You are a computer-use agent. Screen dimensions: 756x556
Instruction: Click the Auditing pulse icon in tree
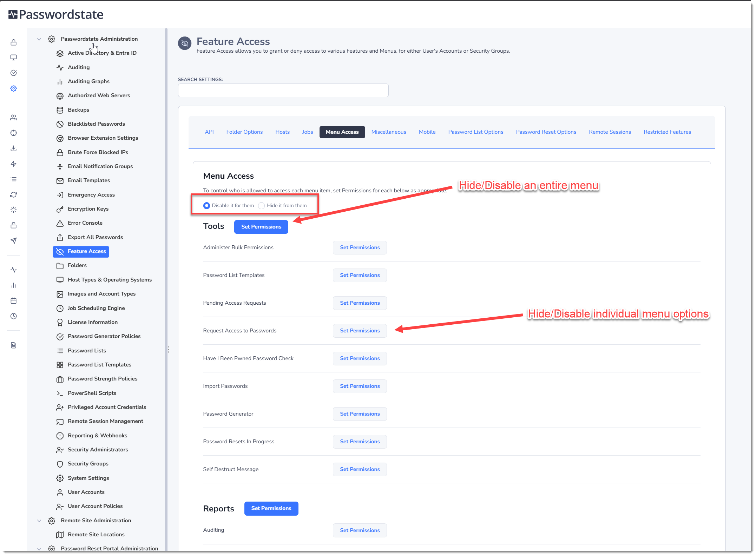(x=60, y=67)
